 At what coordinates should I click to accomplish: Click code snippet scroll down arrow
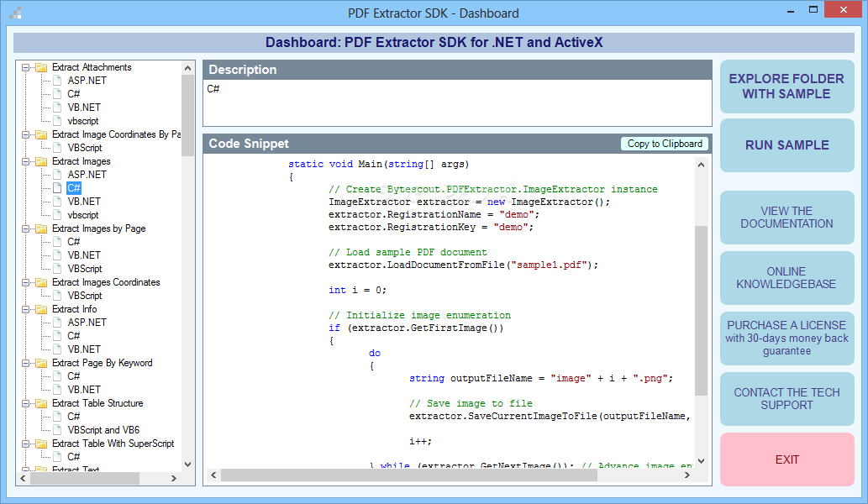click(x=701, y=461)
